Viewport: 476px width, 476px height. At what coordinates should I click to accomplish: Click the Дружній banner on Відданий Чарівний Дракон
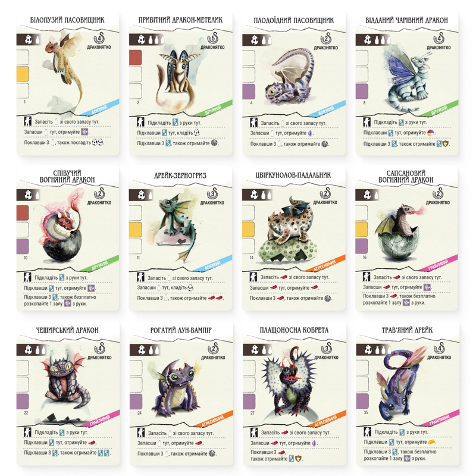(440, 109)
